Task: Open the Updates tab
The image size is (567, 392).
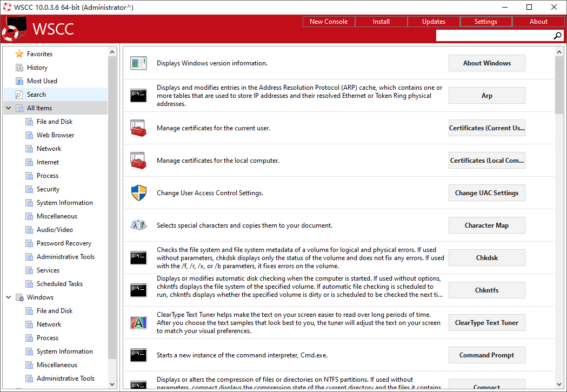Action: [x=433, y=22]
